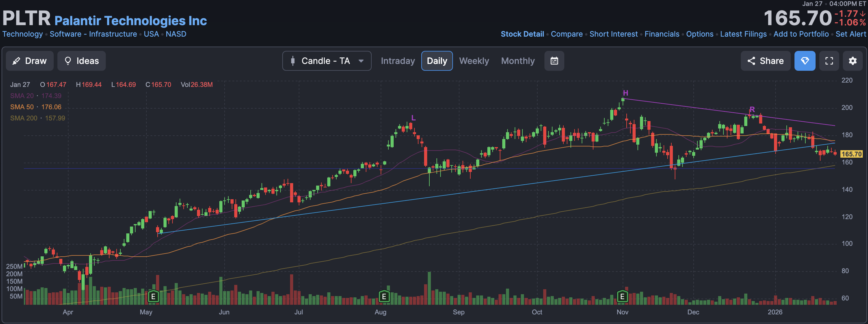This screenshot has height=324, width=868.
Task: Click the -1.06% change value
Action: click(x=850, y=23)
